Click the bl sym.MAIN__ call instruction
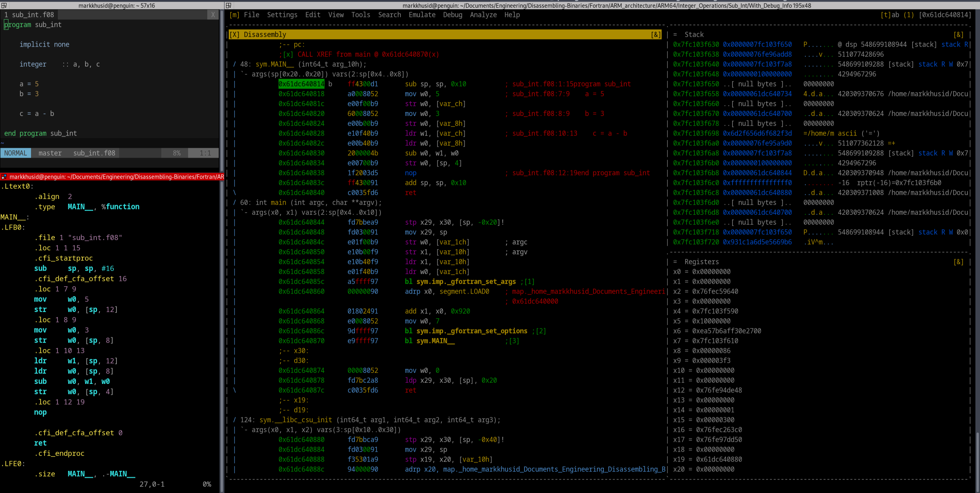Viewport: 980px width, 493px height. [429, 341]
